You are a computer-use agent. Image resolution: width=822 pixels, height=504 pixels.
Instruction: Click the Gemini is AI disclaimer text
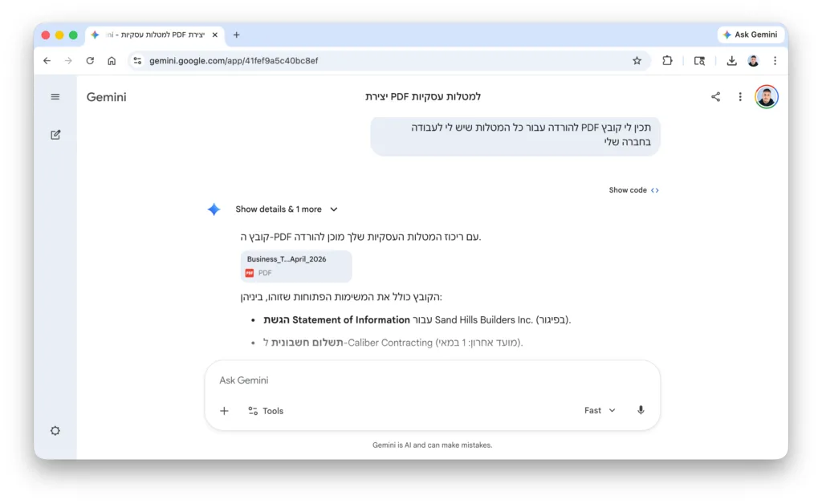pyautogui.click(x=432, y=445)
